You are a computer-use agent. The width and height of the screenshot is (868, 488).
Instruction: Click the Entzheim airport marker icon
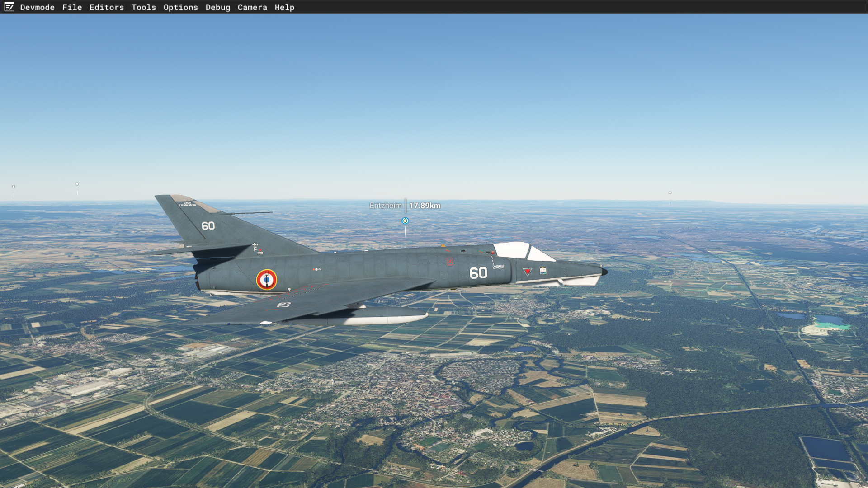(405, 221)
